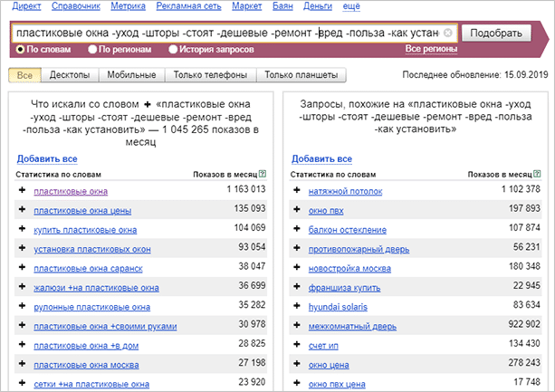This screenshot has height=392, width=555.
Task: Click help icon by right 'Показов в месяц'
Action: tap(540, 174)
